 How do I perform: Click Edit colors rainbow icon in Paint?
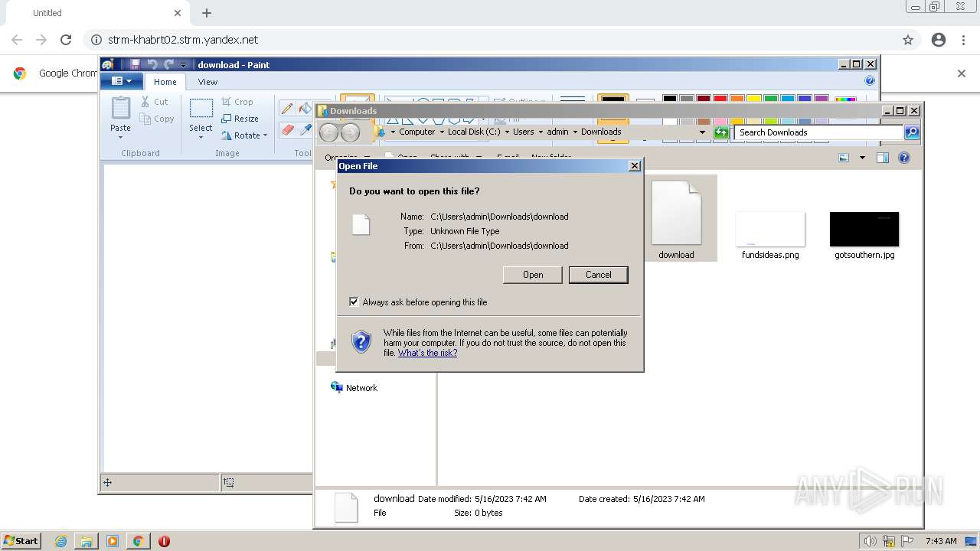click(845, 101)
